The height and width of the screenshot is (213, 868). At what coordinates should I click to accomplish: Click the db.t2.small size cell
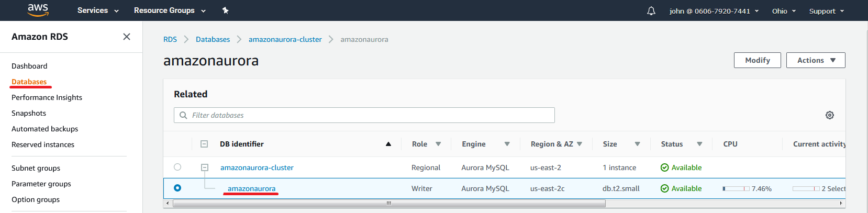(621, 188)
